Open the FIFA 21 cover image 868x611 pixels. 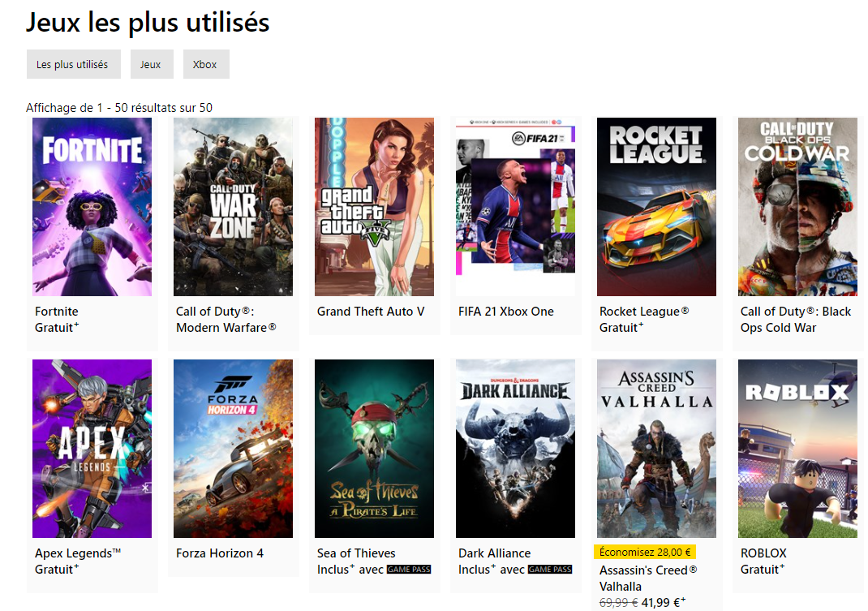point(515,207)
